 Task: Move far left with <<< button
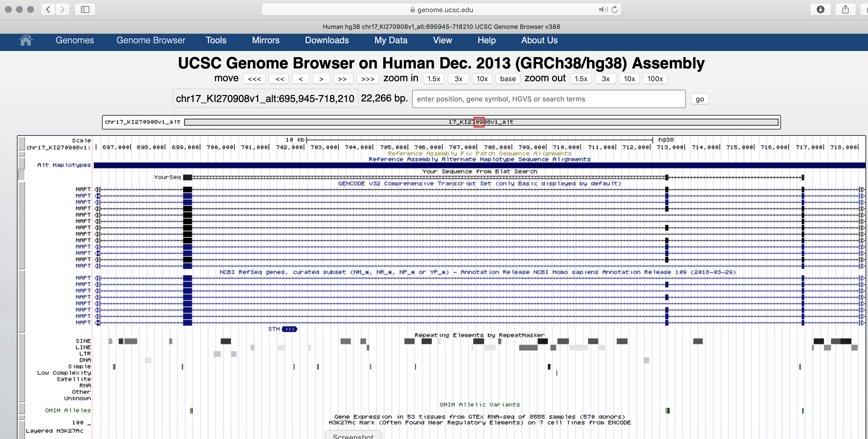point(254,79)
